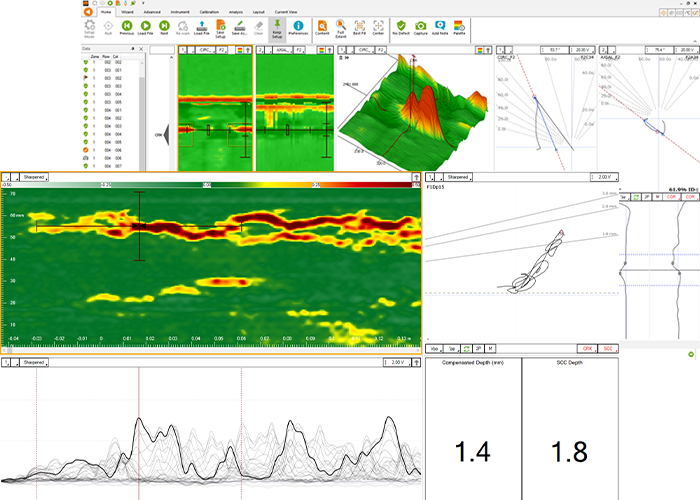Screen dimensions: 700x500
Task: Click the CRK button
Action: tap(587, 348)
